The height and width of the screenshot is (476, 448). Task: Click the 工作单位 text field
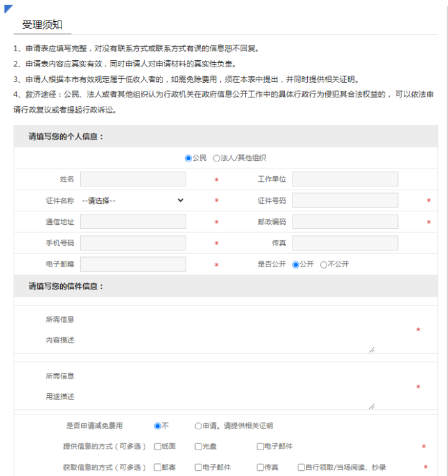(345, 179)
